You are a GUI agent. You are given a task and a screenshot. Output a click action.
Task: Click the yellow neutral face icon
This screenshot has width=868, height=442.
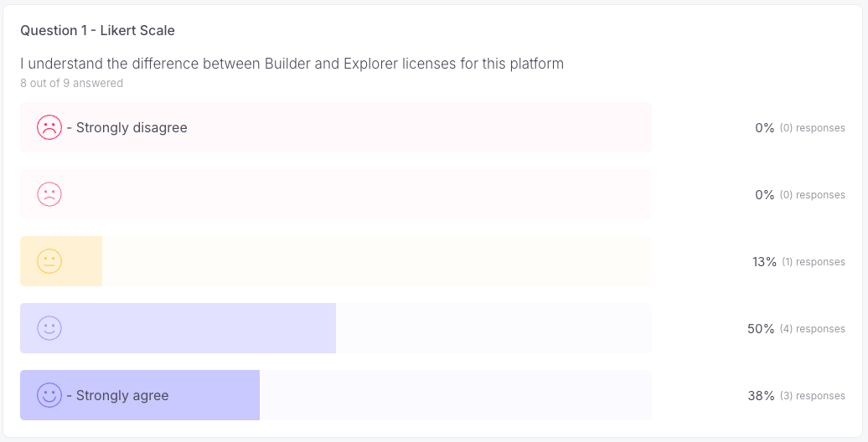point(49,261)
